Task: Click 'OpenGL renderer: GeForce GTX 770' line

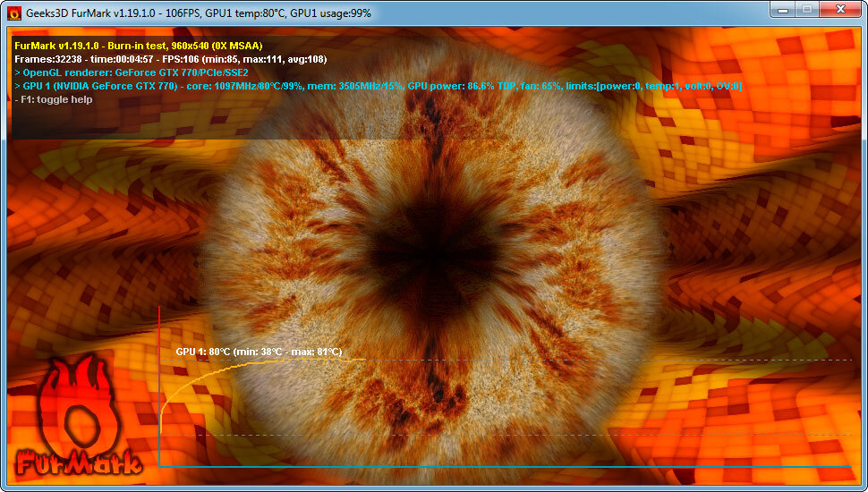Action: 132,72
